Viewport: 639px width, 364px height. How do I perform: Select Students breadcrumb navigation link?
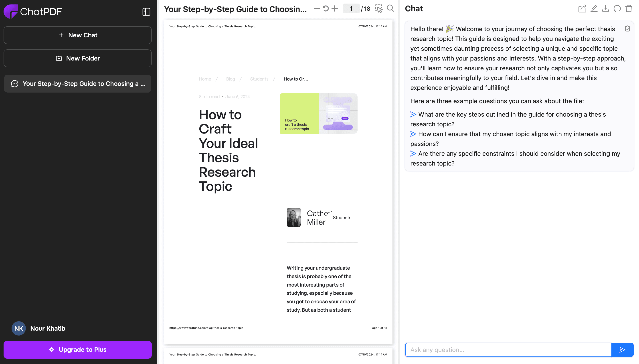coord(259,79)
